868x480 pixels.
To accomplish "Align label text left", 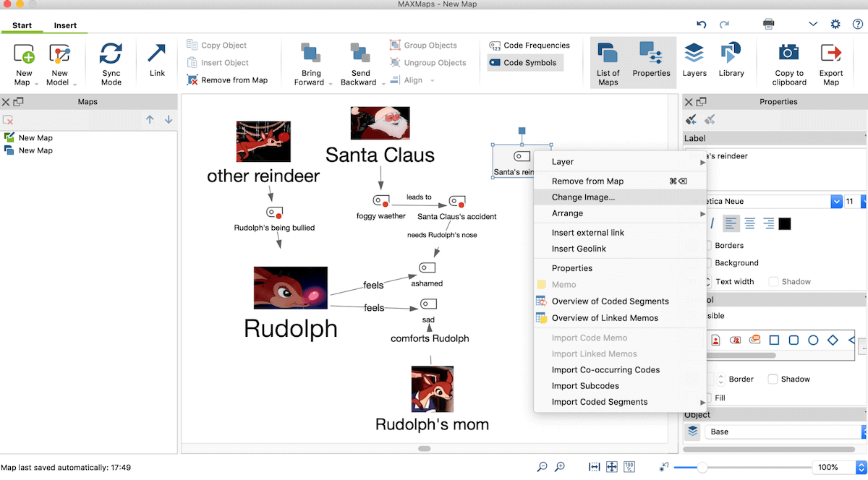I will pyautogui.click(x=731, y=223).
